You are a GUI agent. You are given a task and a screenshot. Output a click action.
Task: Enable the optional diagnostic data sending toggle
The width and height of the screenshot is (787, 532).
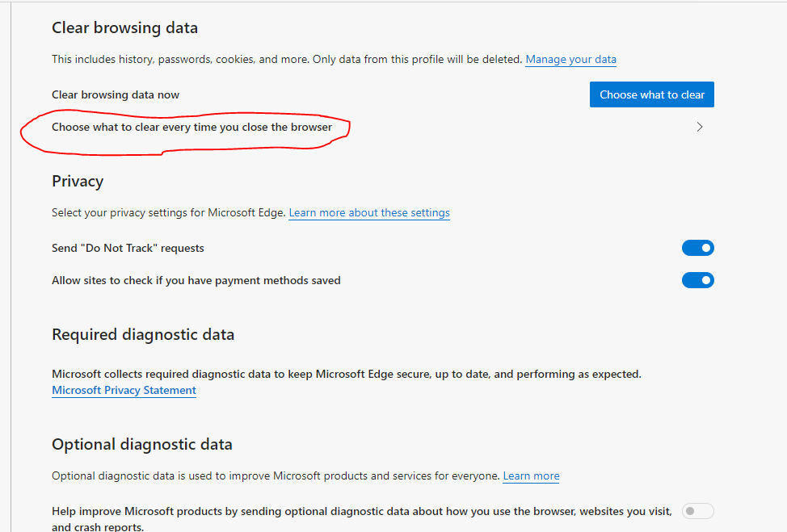697,511
